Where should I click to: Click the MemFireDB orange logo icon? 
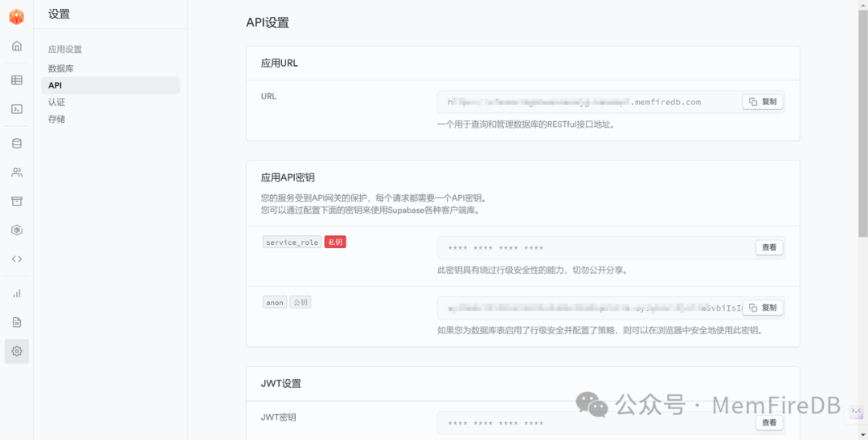[17, 17]
